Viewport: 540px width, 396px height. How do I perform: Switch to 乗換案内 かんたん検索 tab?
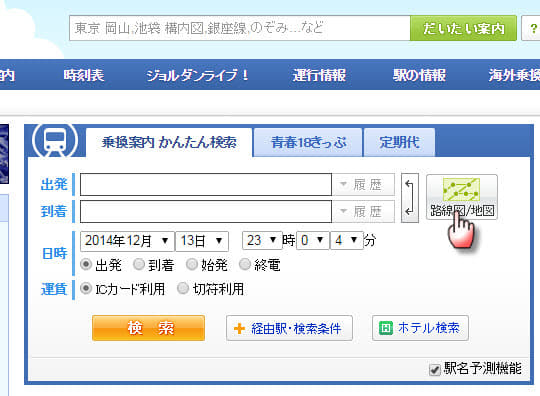pos(169,142)
